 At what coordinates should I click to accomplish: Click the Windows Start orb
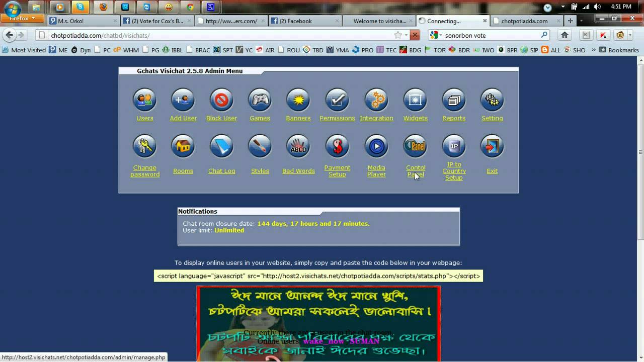12,8
